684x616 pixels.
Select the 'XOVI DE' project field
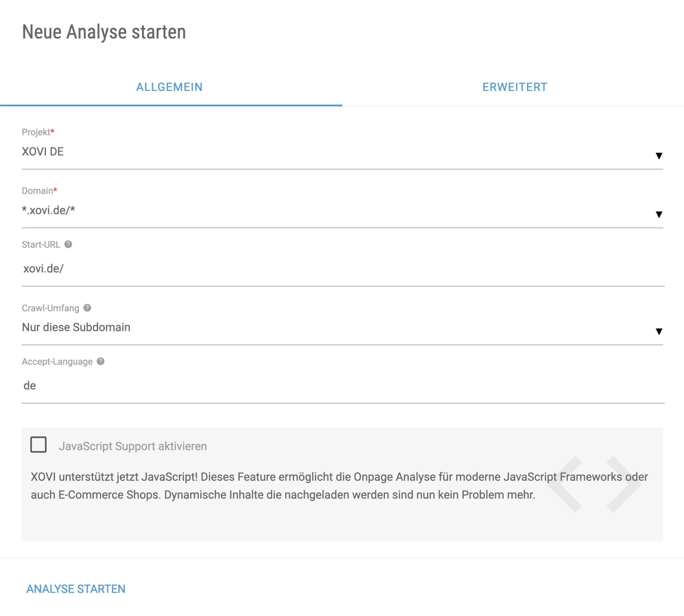(x=43, y=152)
